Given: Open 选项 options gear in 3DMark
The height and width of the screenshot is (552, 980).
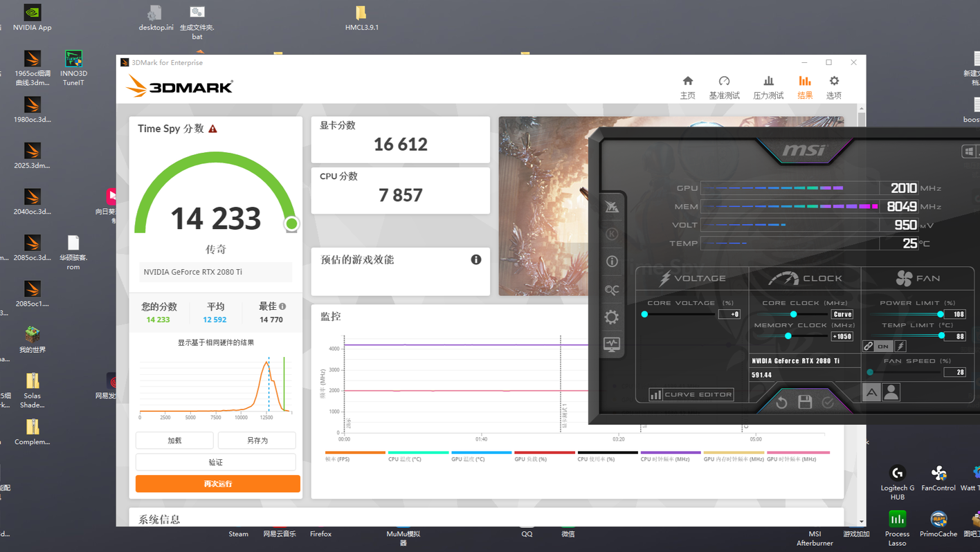Looking at the screenshot, I should pos(834,87).
